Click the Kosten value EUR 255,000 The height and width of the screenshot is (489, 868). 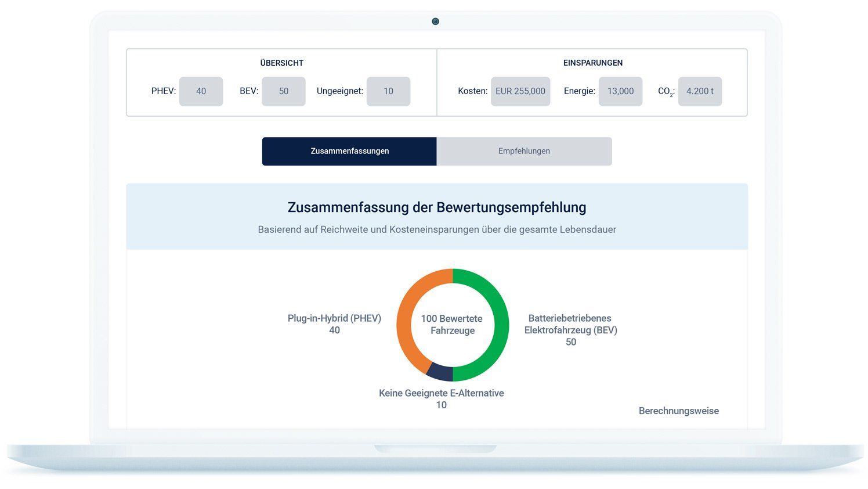tap(520, 91)
